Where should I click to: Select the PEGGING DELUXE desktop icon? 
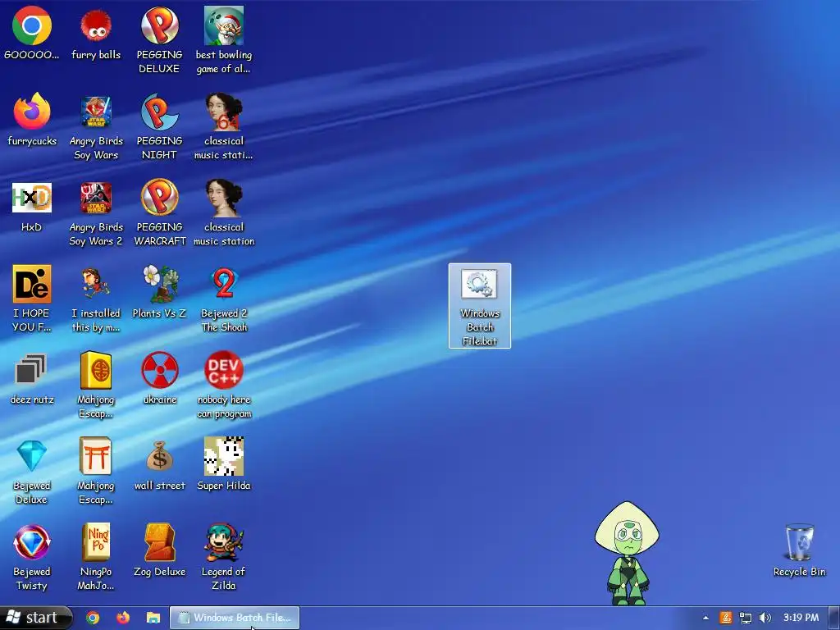pos(160,40)
